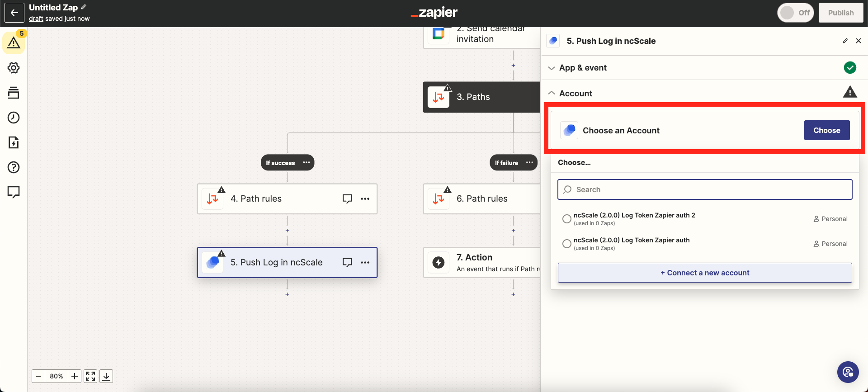This screenshot has width=868, height=392.
Task: Go back using the arrow button
Action: [14, 13]
